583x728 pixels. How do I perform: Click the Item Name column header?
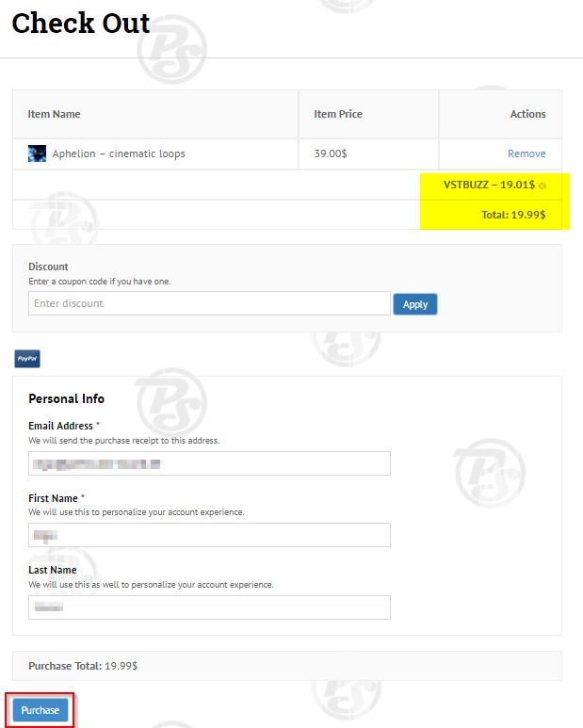point(55,114)
